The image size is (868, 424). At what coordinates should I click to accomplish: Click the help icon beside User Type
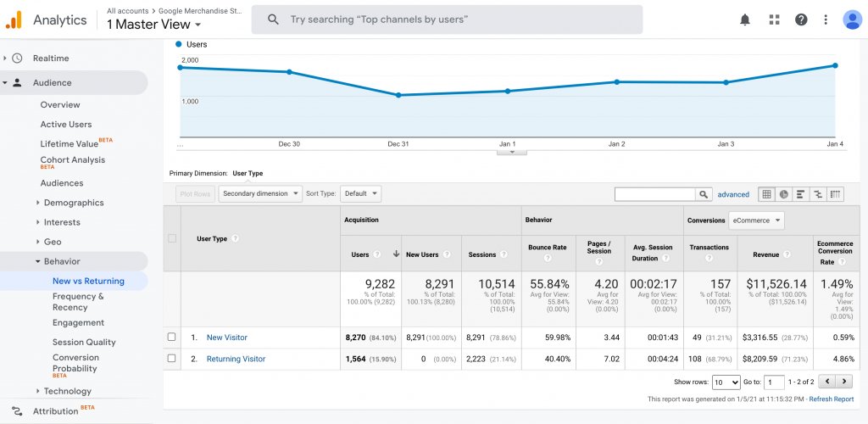236,238
